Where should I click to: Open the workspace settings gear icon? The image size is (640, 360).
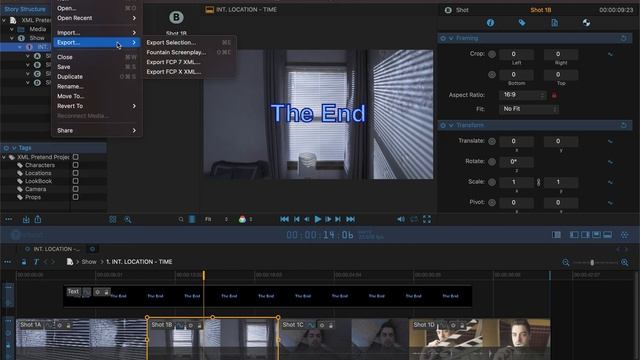tap(624, 235)
